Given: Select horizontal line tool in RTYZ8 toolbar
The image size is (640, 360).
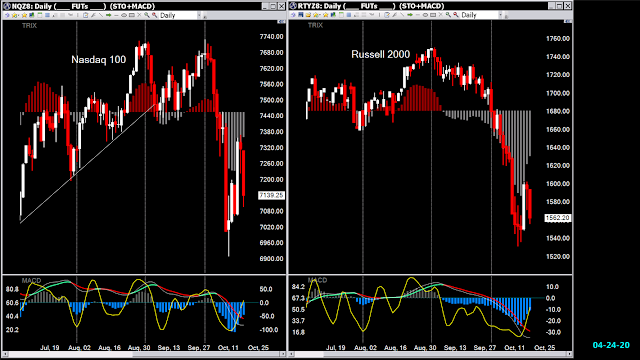Looking at the screenshot, I should tap(418, 15).
